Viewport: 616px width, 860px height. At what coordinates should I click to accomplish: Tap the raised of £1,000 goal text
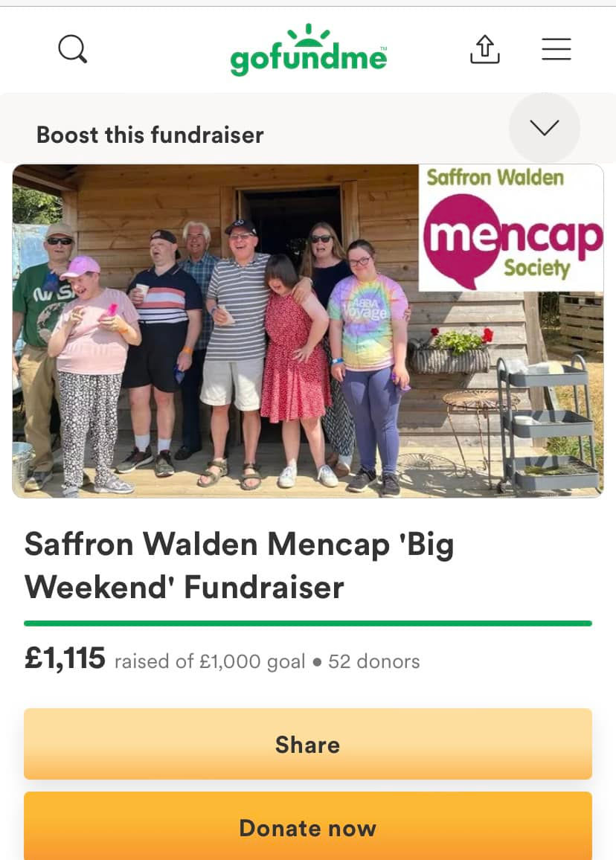(210, 661)
